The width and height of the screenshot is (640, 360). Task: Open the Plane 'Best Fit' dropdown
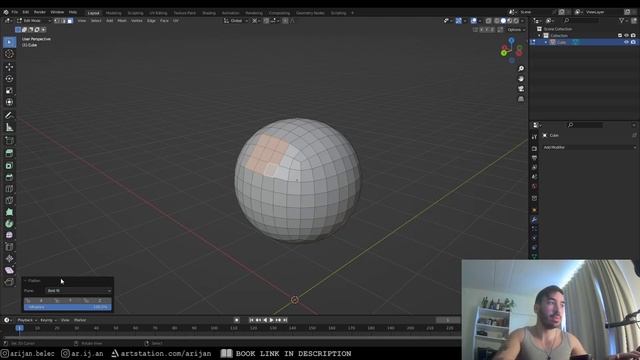tap(78, 291)
